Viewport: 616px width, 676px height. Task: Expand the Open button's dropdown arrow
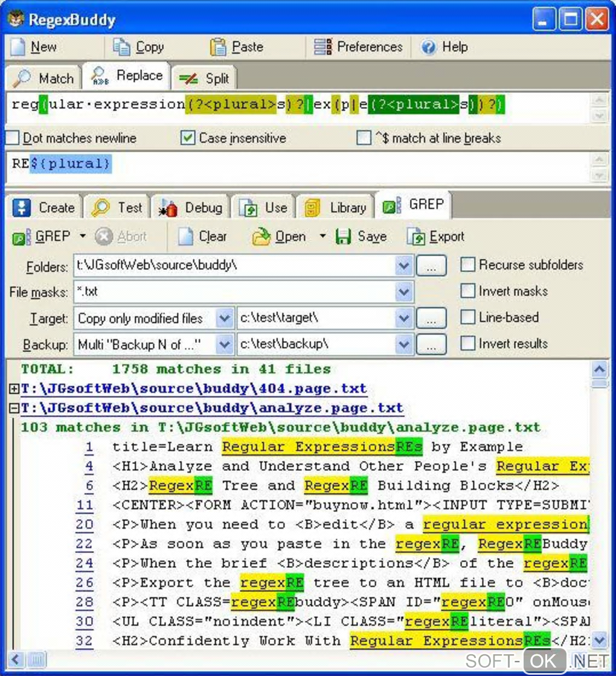322,236
